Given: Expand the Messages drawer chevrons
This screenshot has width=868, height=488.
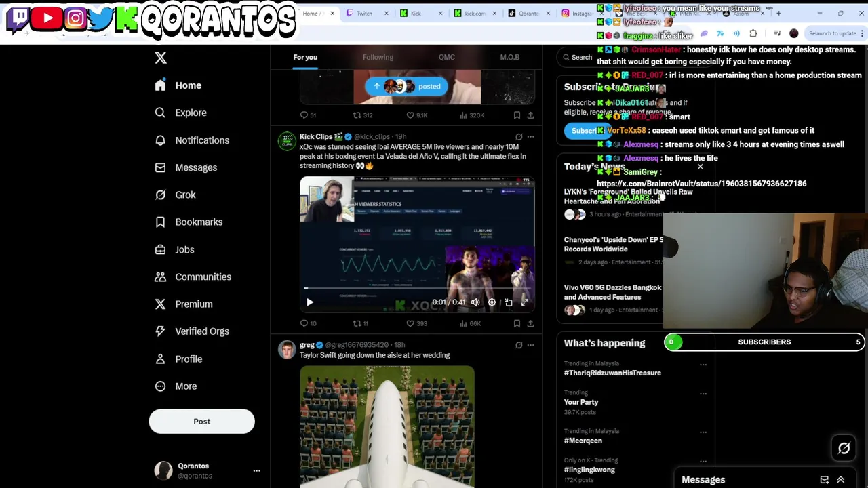Looking at the screenshot, I should [841, 480].
